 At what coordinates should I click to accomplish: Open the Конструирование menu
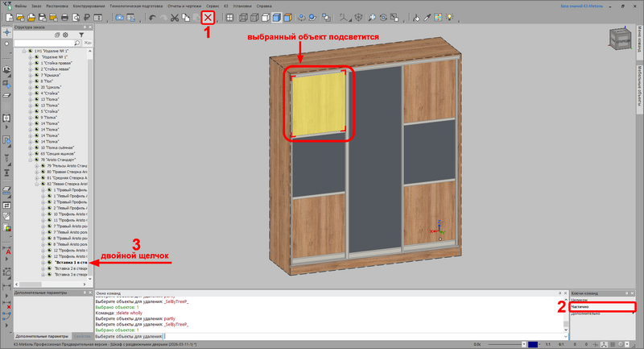pos(89,6)
